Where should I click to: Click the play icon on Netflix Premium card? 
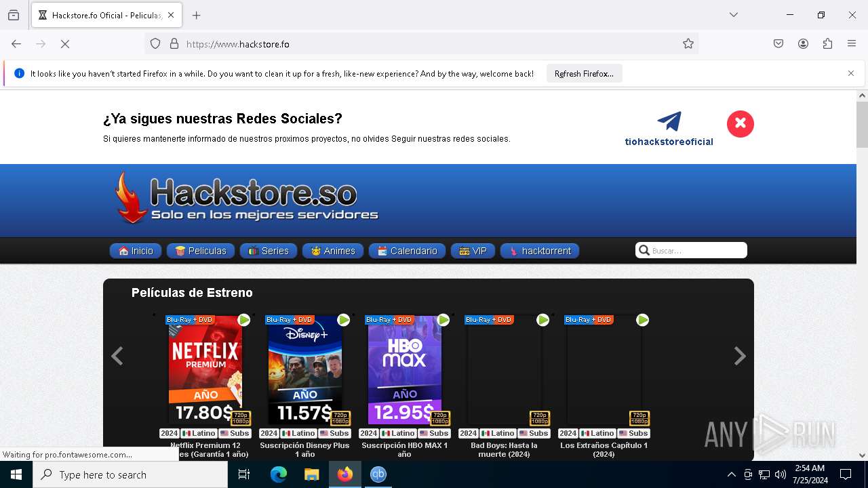(244, 320)
